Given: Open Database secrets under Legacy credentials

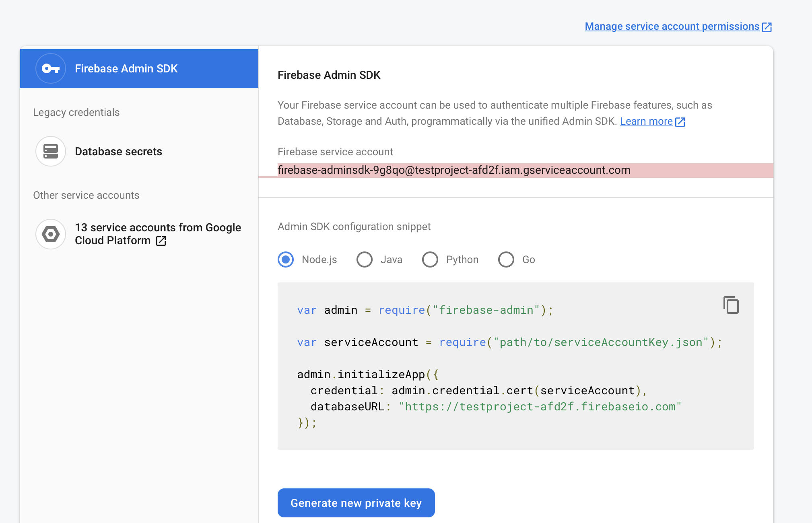Looking at the screenshot, I should pos(118,152).
